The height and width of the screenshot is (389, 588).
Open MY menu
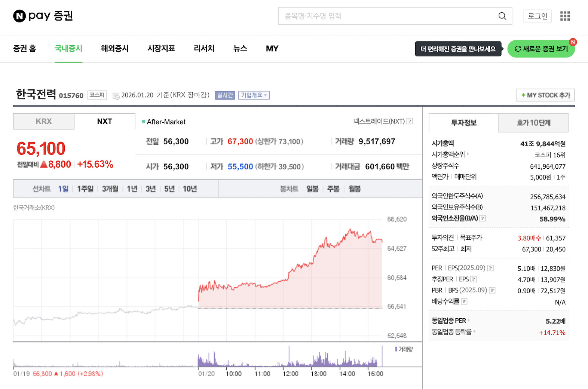click(272, 49)
